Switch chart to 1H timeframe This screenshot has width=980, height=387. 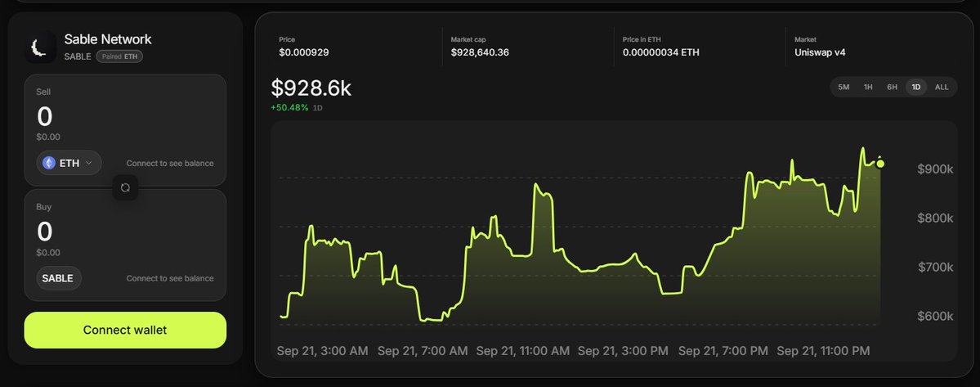(868, 87)
